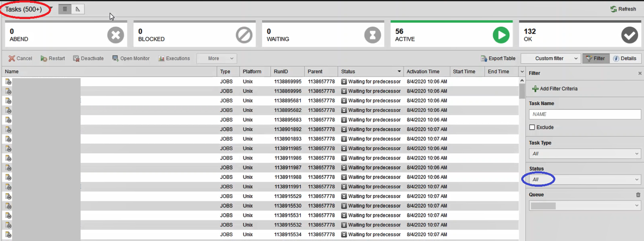The height and width of the screenshot is (241, 644).
Task: Click the green Active play icon
Action: (501, 35)
